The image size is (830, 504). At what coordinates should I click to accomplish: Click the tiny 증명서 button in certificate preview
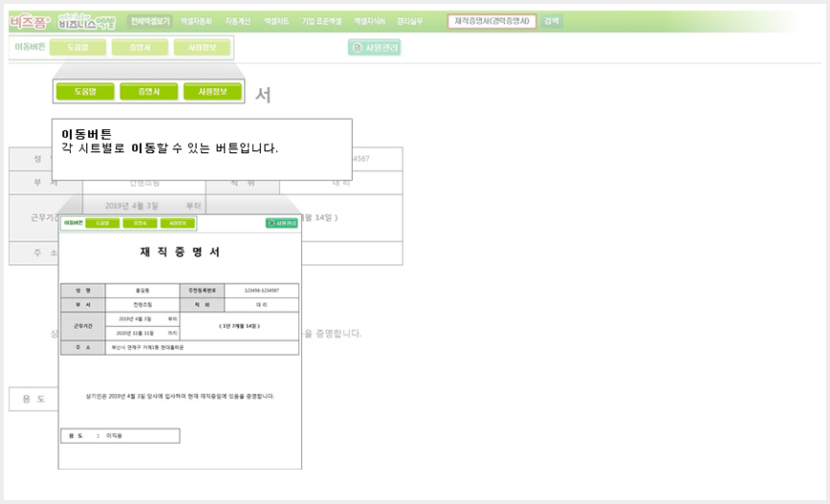click(x=140, y=224)
